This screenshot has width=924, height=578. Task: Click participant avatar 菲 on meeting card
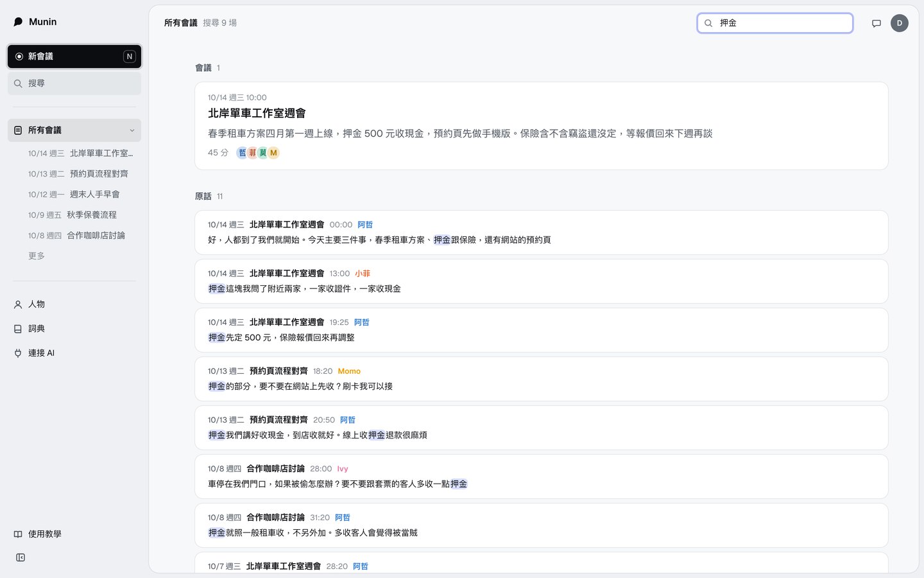252,153
